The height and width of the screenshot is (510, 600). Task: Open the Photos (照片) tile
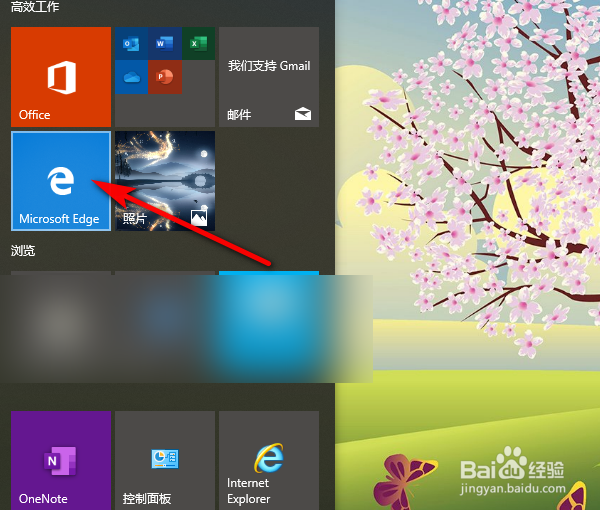click(165, 181)
